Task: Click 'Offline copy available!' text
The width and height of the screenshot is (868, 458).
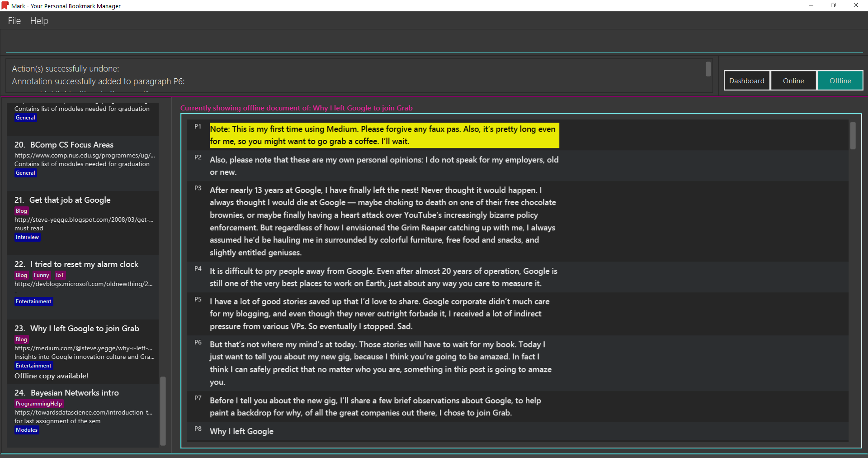Action: [52, 376]
